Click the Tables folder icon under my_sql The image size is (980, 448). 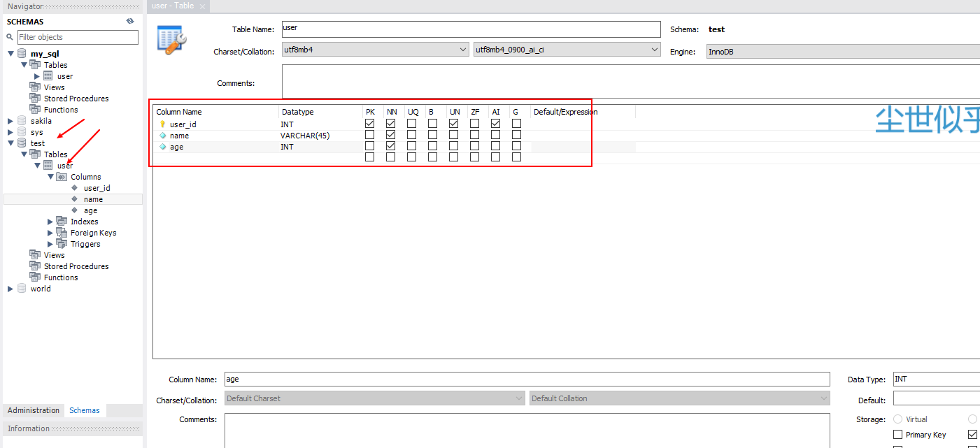[35, 65]
